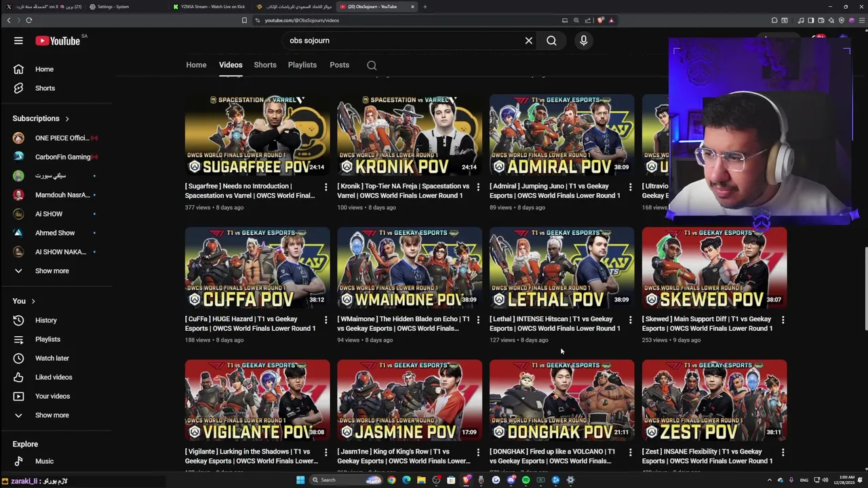Search within ObsSojourn channel magnifier icon
This screenshot has width=868, height=488.
point(372,65)
